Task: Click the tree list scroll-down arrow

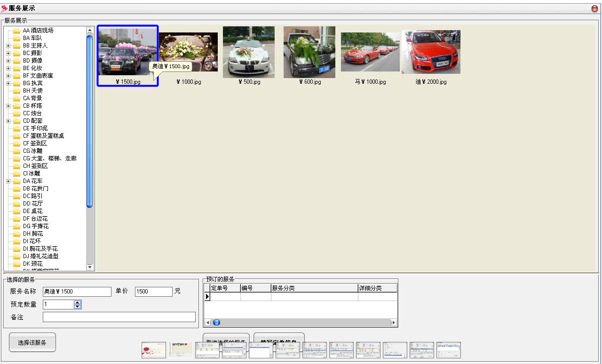Action: click(x=90, y=267)
